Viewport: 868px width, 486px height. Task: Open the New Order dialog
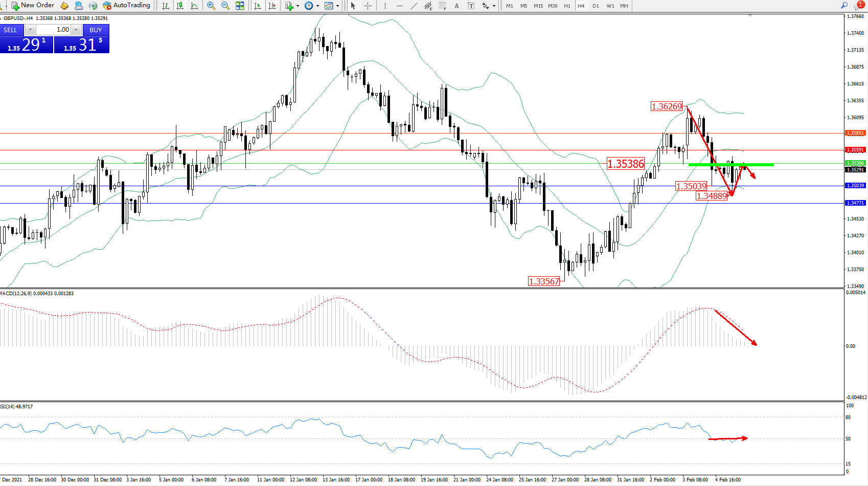33,6
